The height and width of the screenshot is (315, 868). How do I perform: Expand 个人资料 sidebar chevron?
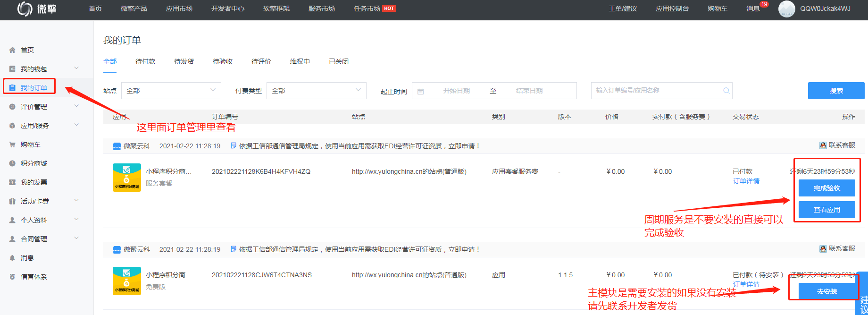[x=76, y=220]
